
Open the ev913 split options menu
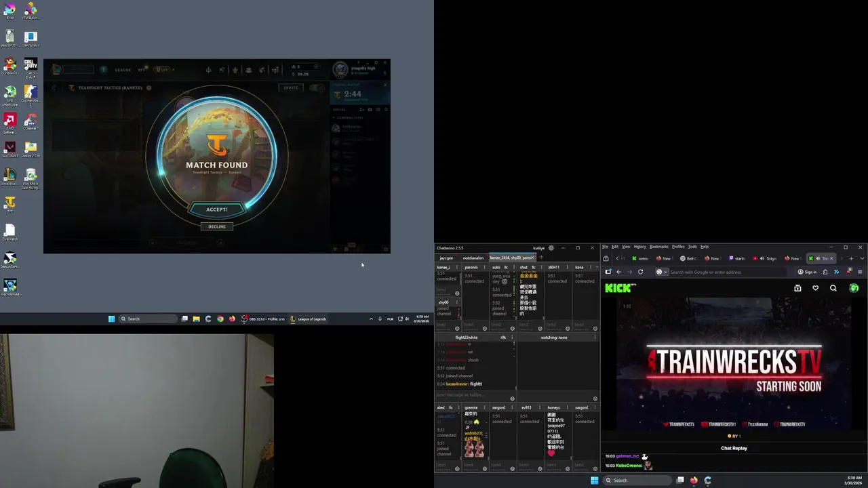pyautogui.click(x=540, y=407)
